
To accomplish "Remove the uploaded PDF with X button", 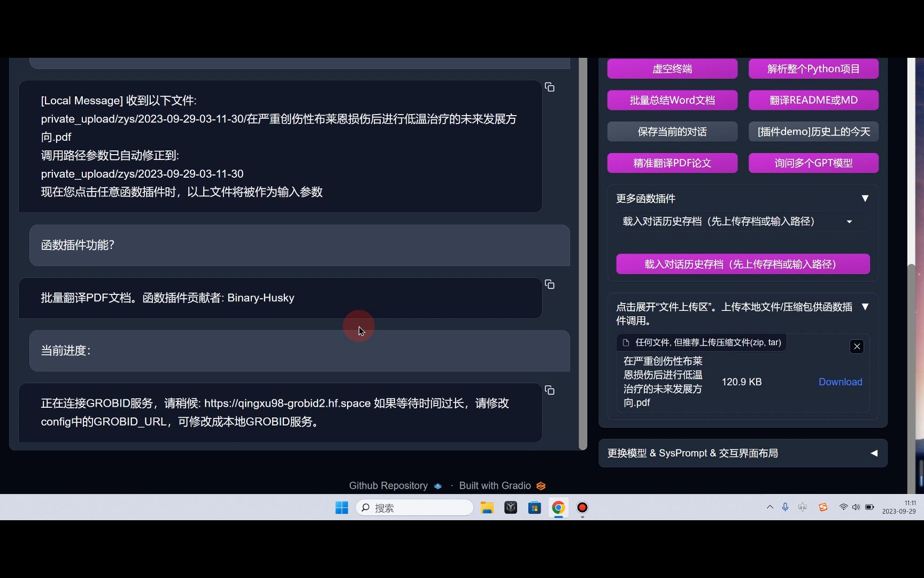I will [x=857, y=346].
